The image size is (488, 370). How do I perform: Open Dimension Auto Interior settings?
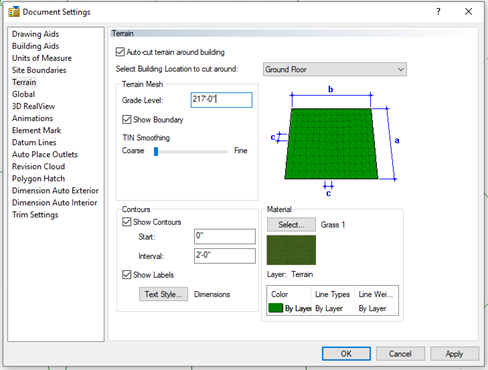[54, 202]
